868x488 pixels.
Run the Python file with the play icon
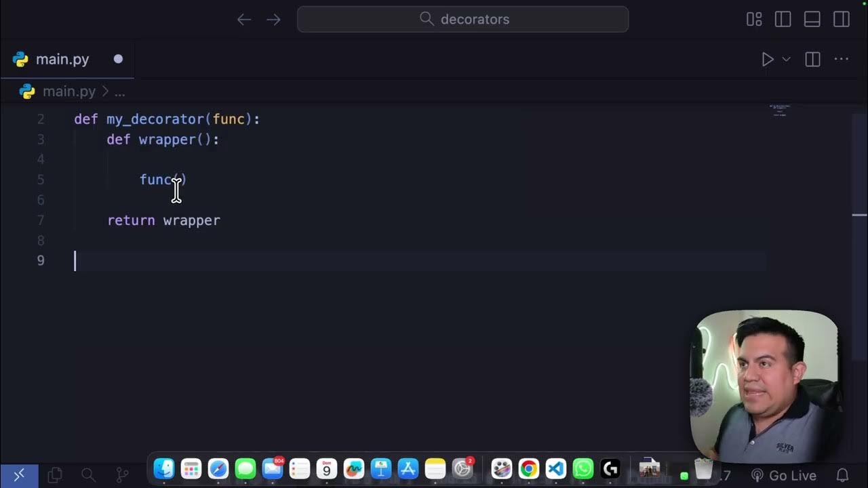point(767,59)
